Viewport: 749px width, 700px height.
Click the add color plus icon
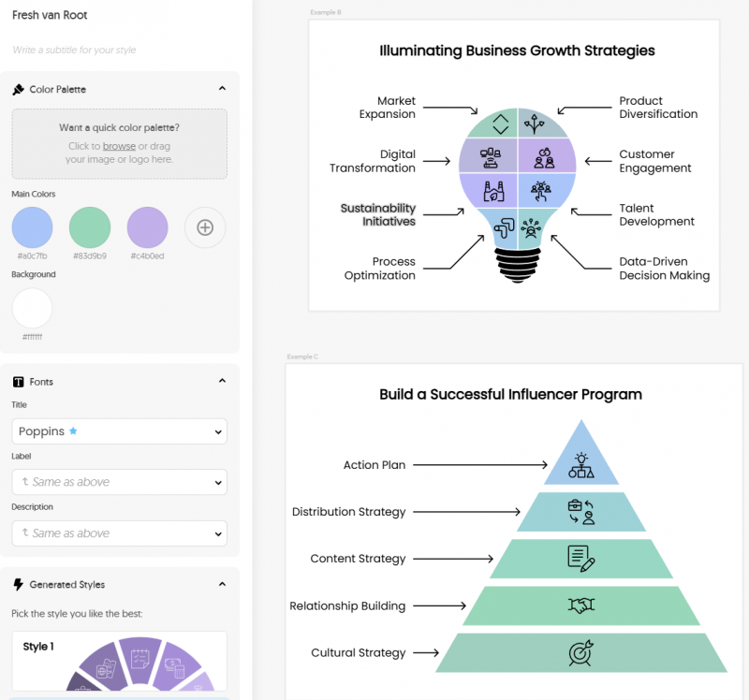(205, 227)
